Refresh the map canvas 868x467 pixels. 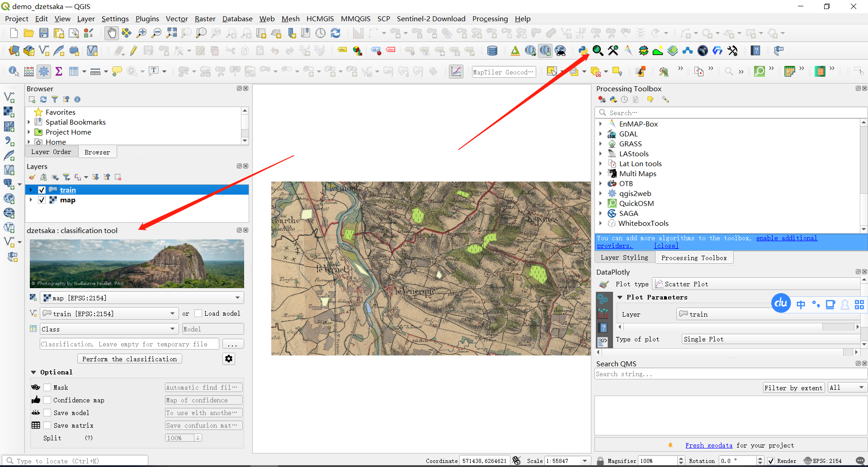[x=335, y=33]
